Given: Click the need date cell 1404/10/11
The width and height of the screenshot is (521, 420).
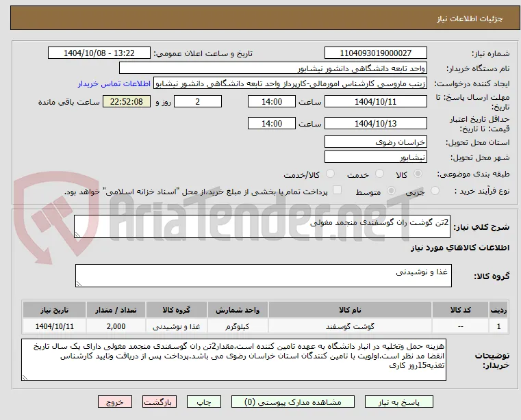Looking at the screenshot, I should point(54,326).
